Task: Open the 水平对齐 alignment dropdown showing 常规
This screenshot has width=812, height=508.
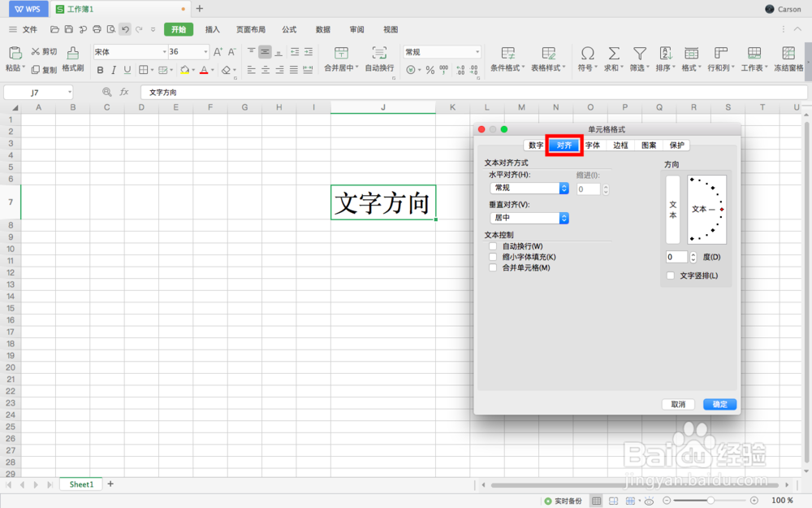Action: pyautogui.click(x=529, y=188)
